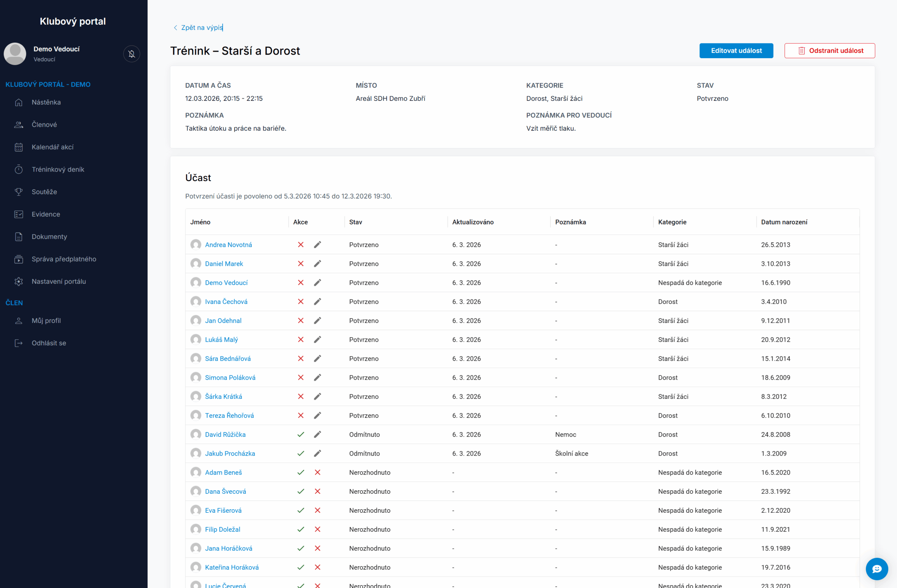Click the pencil edit icon for Andrea Novotná
Screen dimensions: 897x588
(x=317, y=245)
